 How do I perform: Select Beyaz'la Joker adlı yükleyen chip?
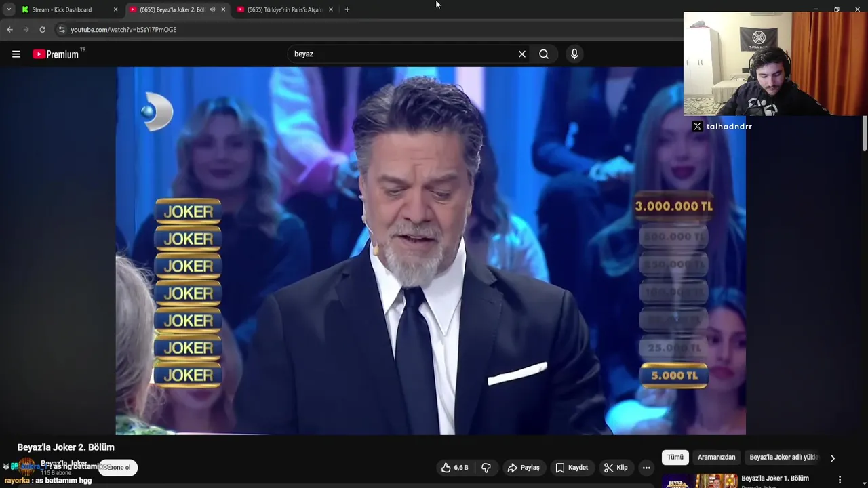pyautogui.click(x=784, y=457)
